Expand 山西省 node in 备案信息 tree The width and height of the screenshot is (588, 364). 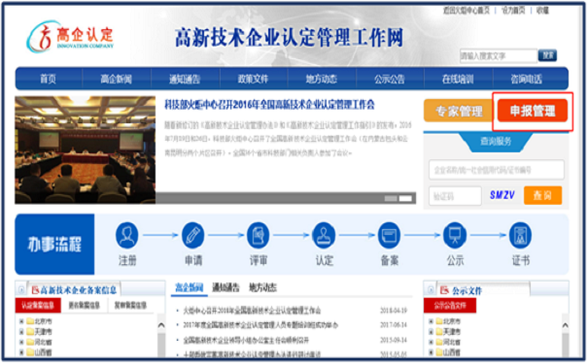tap(21, 351)
